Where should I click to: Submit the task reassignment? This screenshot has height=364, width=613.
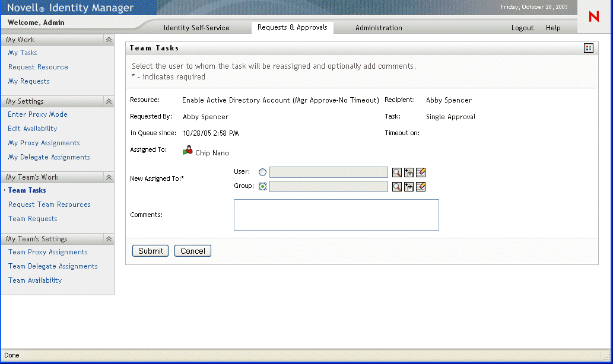click(x=150, y=251)
